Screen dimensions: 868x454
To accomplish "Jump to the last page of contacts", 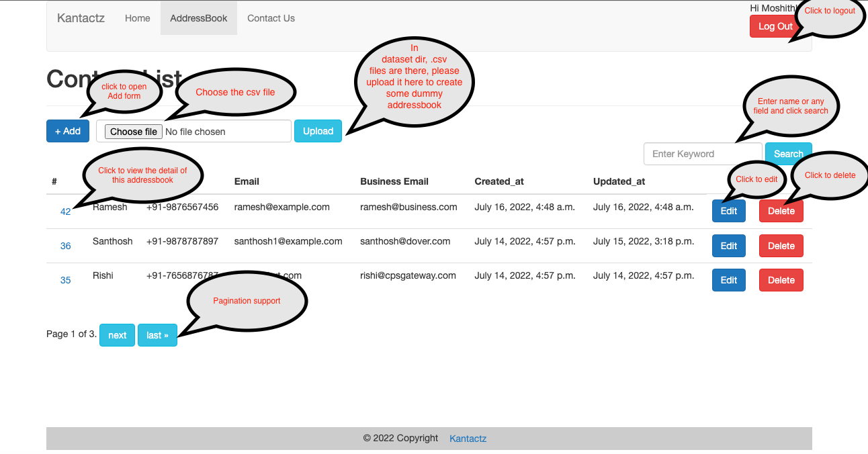I will (x=157, y=334).
